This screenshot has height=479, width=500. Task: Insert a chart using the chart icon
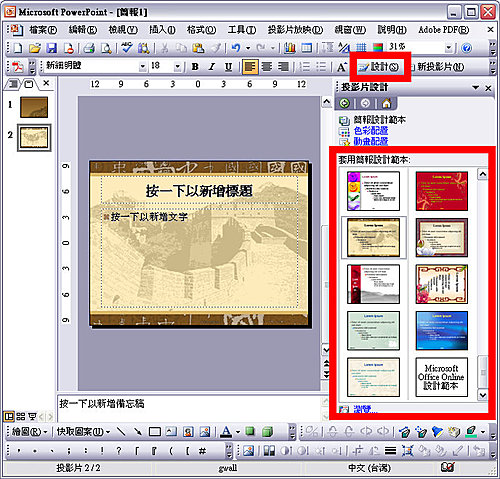coord(289,49)
